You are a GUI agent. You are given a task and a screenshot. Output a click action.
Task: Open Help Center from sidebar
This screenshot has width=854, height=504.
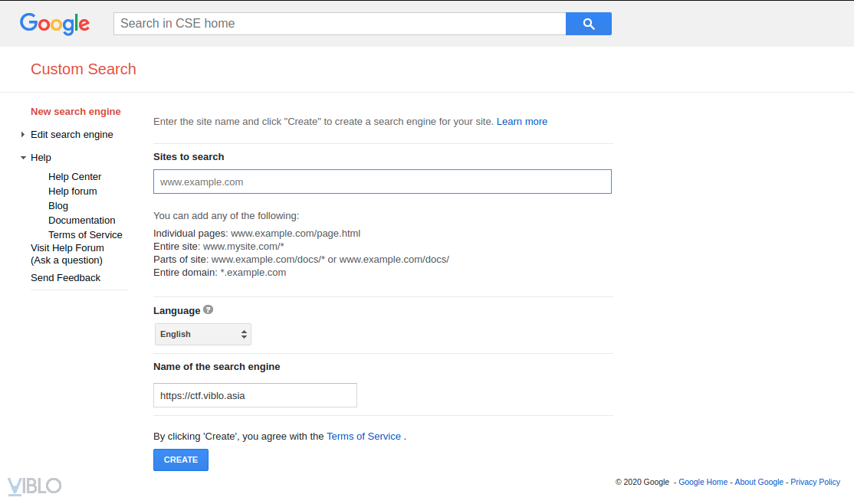pos(74,177)
